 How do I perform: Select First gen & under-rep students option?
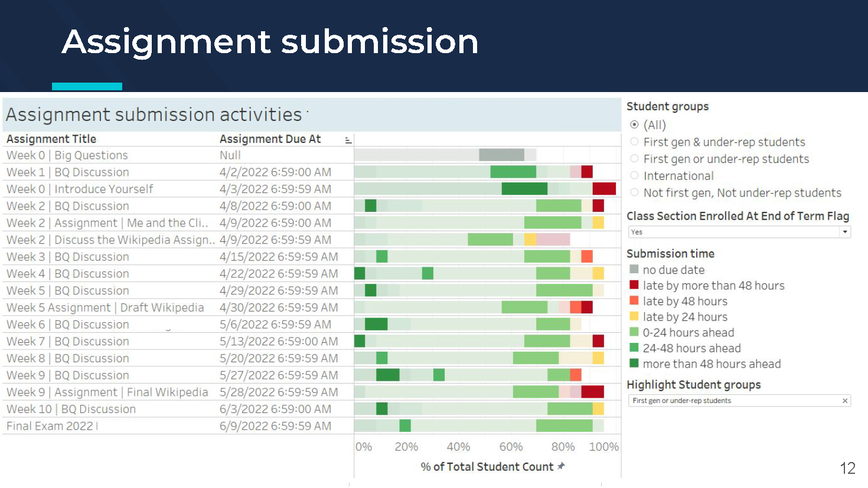(634, 142)
